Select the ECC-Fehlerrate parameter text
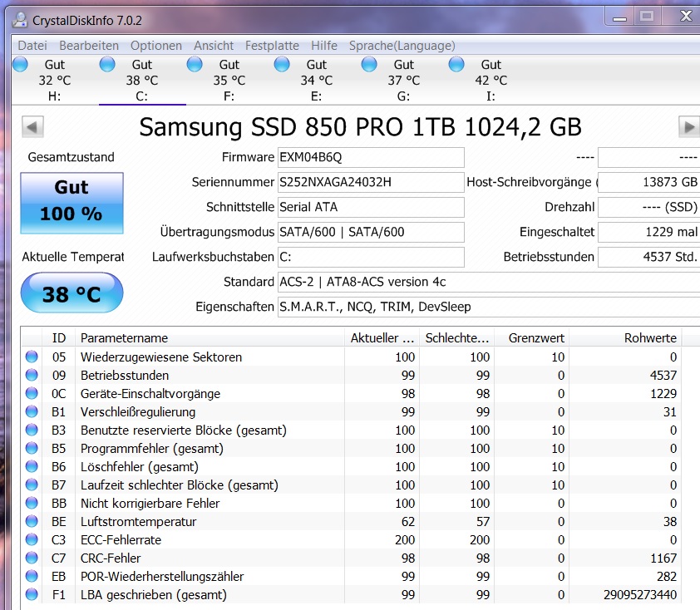Image resolution: width=700 pixels, height=610 pixels. tap(121, 540)
